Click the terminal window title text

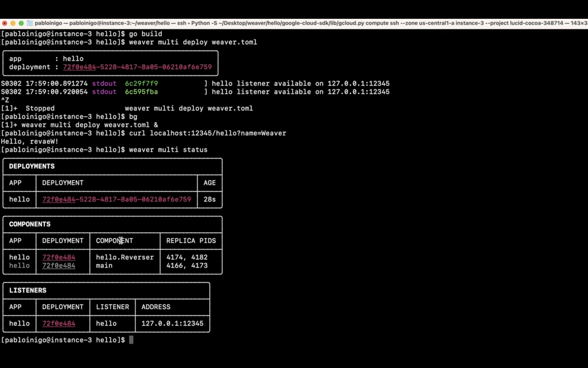click(x=311, y=23)
